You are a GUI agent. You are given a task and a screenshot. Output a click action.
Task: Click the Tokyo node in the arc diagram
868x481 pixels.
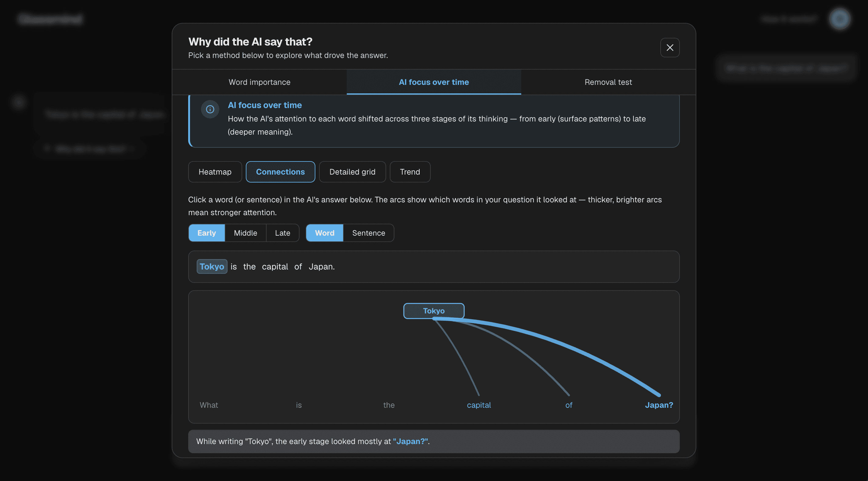click(434, 311)
